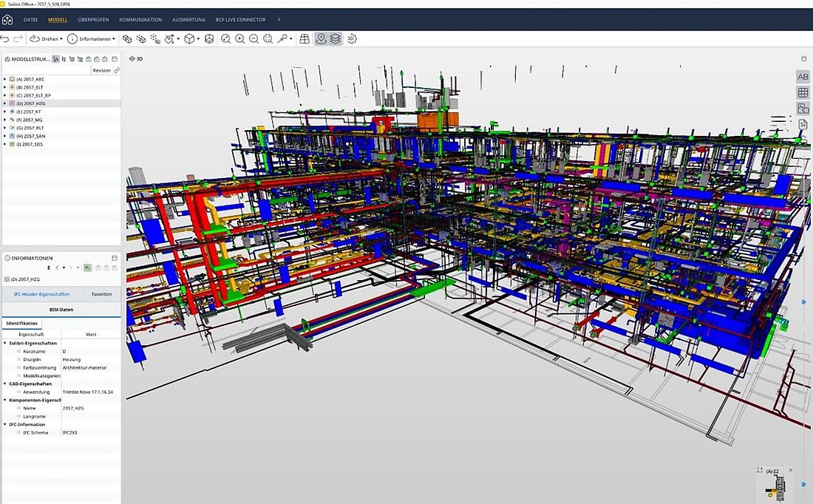The width and height of the screenshot is (813, 504).
Task: Click the zoom in magnifier icon
Action: (x=239, y=38)
